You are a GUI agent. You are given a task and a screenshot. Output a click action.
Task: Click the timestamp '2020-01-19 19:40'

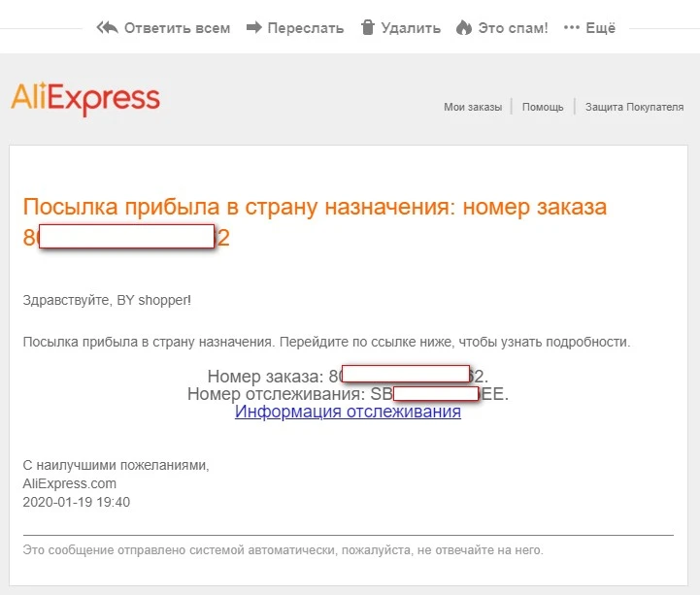(77, 502)
